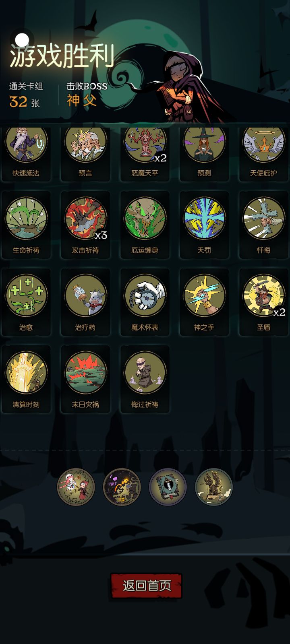Image resolution: width=290 pixels, height=644 pixels.
Task: Open the 治疗药 potion card
Action: pyautogui.click(x=85, y=302)
